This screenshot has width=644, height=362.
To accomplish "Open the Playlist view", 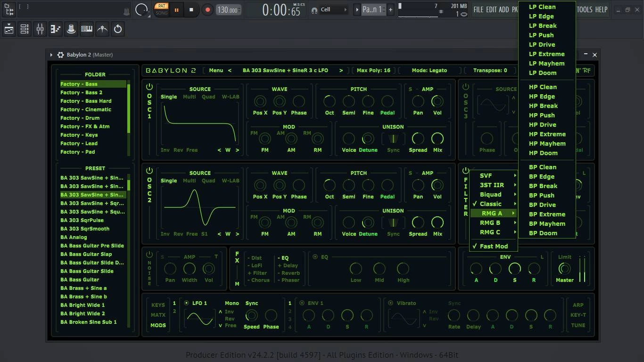I will click(x=9, y=29).
